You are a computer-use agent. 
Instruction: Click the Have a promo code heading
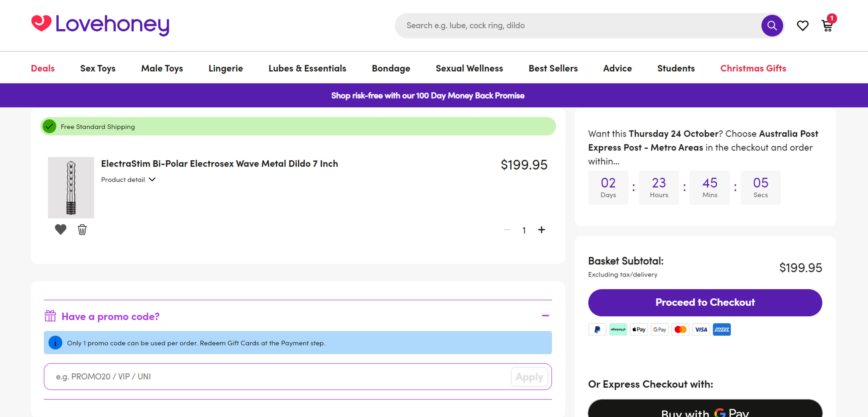(x=110, y=316)
